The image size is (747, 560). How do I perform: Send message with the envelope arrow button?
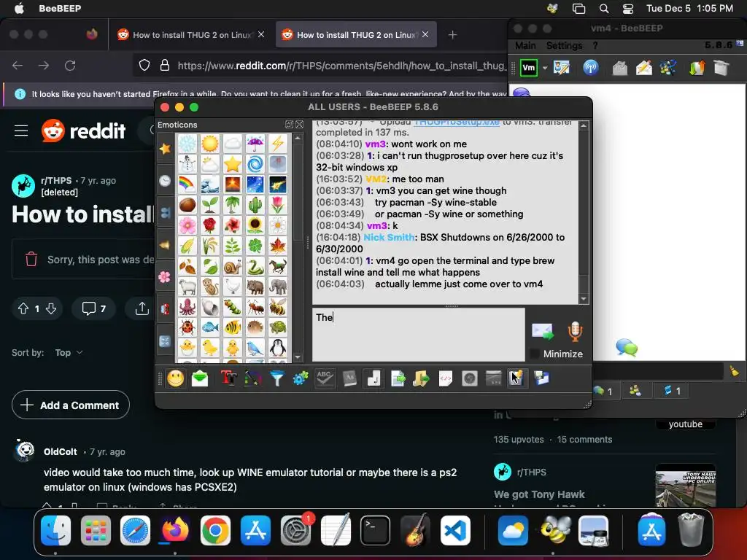pos(542,331)
